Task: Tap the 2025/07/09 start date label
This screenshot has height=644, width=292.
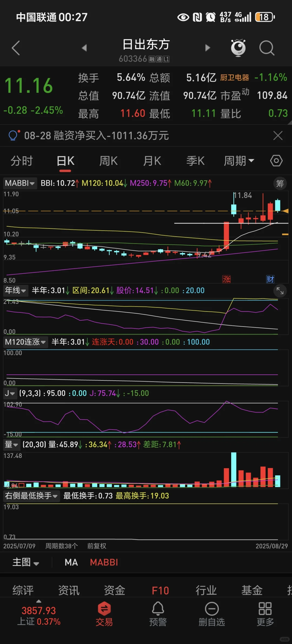Action: pyautogui.click(x=19, y=546)
